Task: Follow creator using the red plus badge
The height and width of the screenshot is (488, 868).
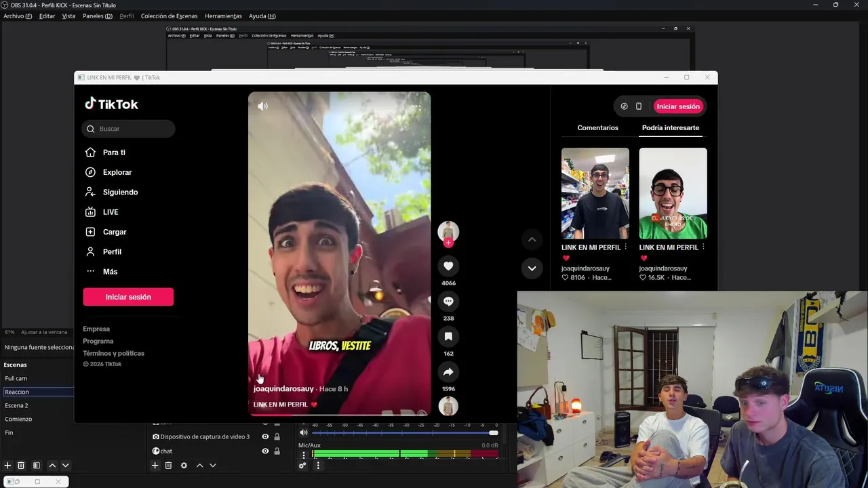Action: [x=448, y=243]
